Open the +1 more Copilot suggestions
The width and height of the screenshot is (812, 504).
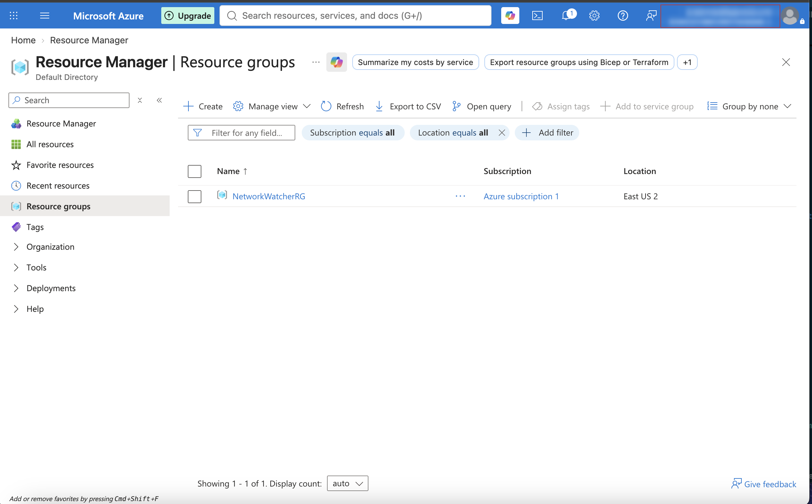pos(687,62)
